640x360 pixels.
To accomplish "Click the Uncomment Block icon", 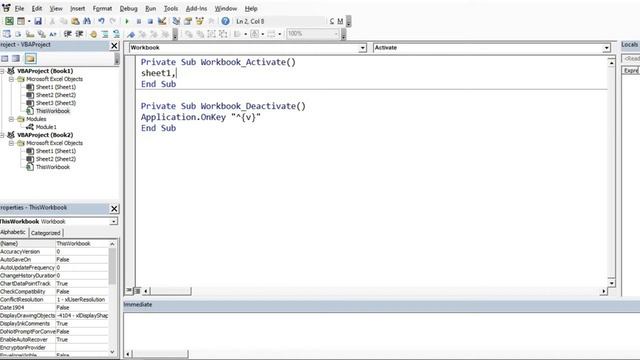I will 117,34.
